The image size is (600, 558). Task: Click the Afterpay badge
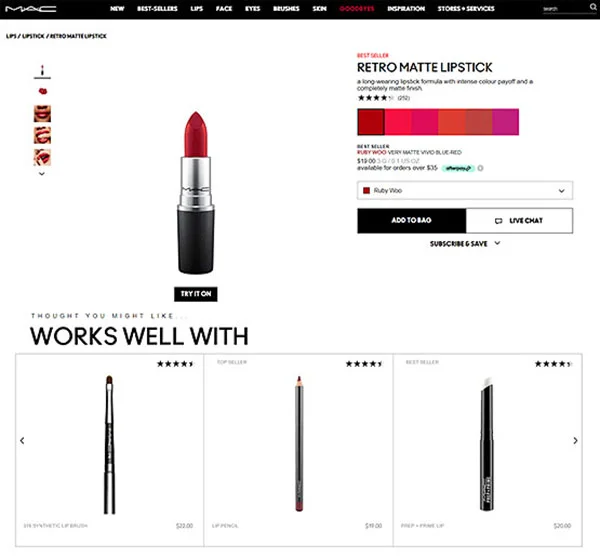point(458,168)
